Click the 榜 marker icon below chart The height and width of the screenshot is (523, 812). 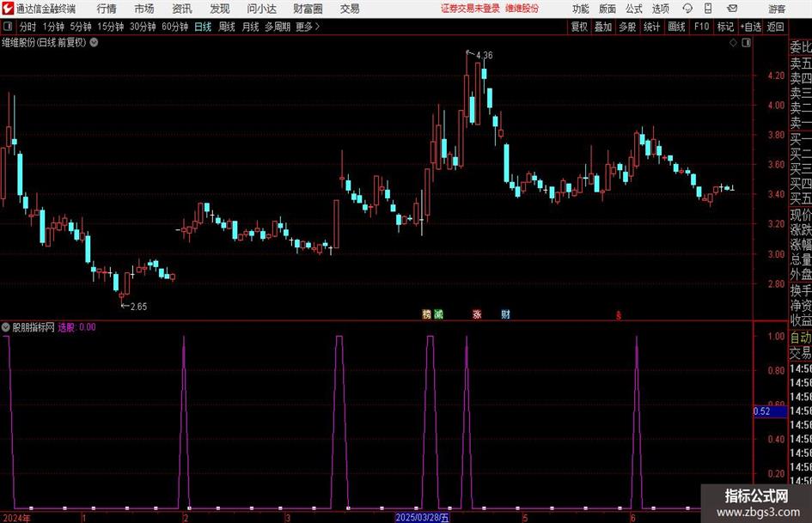pos(427,313)
